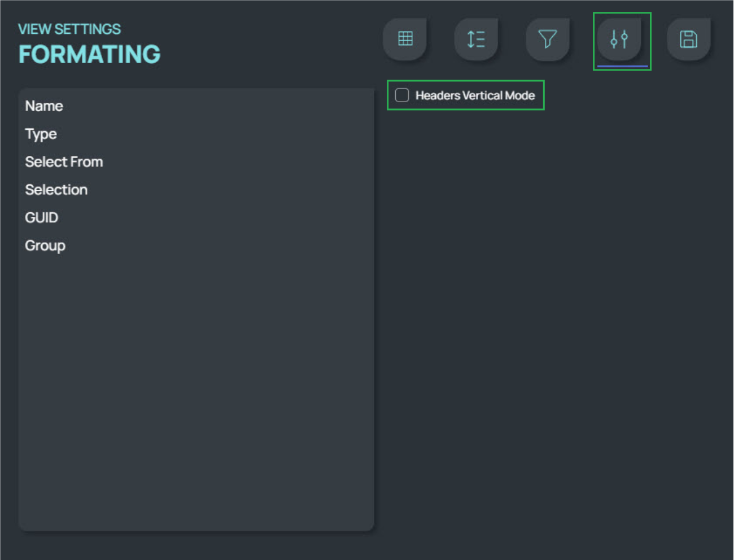Click the FORMATING title text
This screenshot has height=560, width=734.
point(90,55)
